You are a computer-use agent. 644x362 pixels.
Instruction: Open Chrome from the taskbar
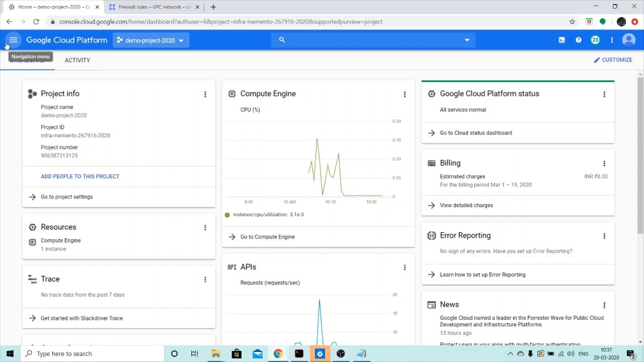click(278, 353)
